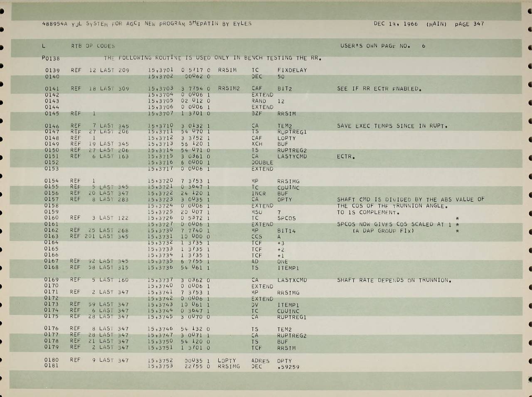This screenshot has height=397, width=532.
Task: Click the 'RTB OP CODES' heading
Action: point(93,46)
